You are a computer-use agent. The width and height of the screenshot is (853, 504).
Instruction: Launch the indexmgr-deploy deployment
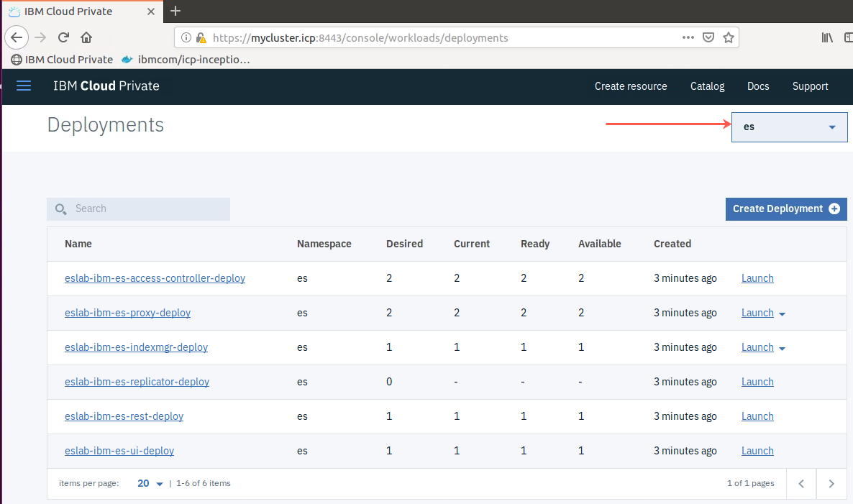pyautogui.click(x=757, y=347)
